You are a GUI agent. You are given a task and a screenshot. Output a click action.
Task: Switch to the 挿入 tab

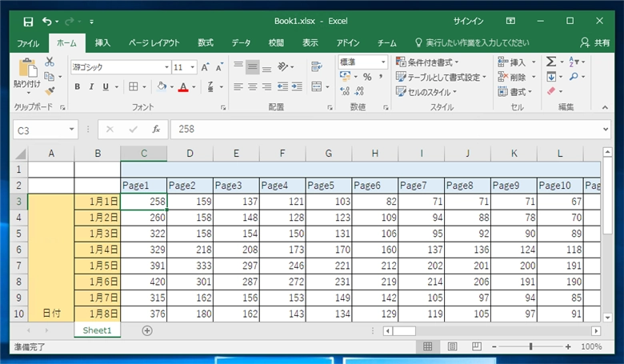click(102, 43)
